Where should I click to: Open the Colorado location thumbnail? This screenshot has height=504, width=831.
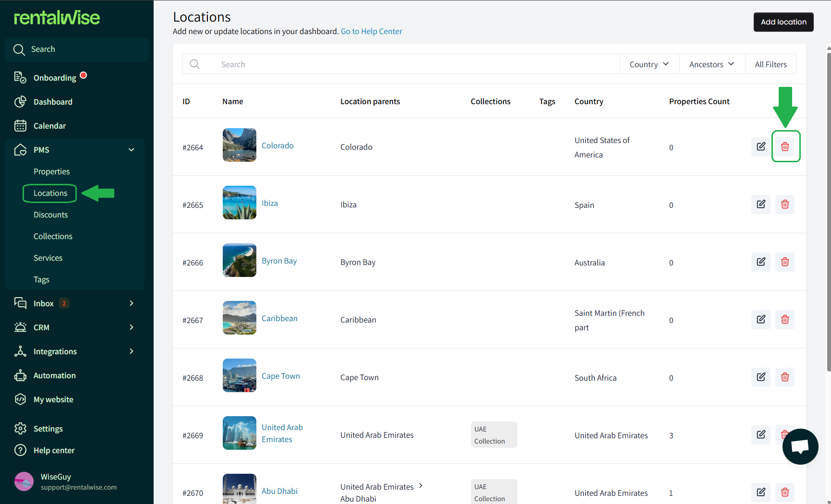[x=239, y=145]
